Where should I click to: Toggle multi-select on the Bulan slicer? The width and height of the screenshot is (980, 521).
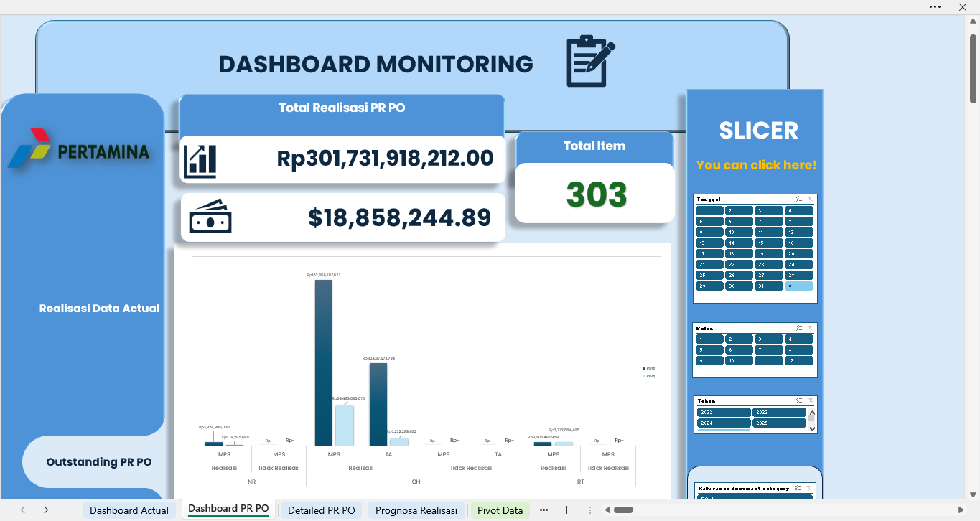click(x=799, y=328)
